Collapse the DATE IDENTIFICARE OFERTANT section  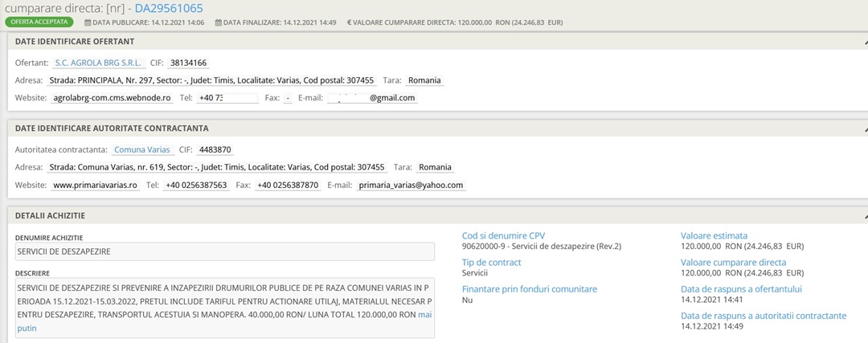(866, 42)
